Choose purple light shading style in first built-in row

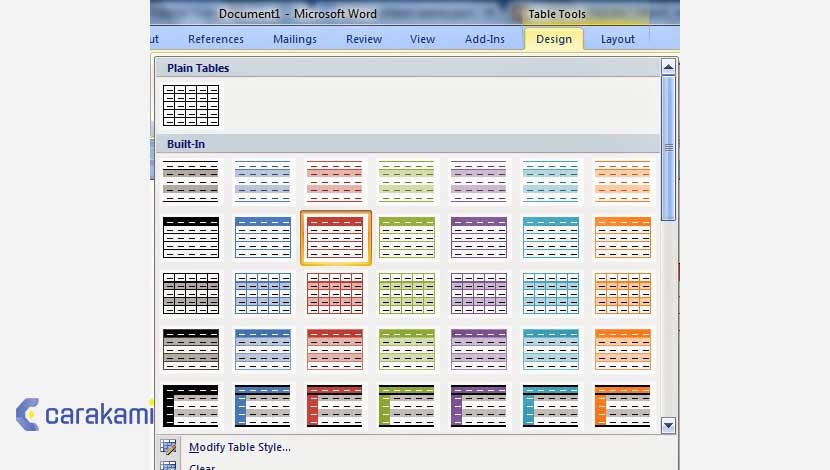(x=479, y=182)
